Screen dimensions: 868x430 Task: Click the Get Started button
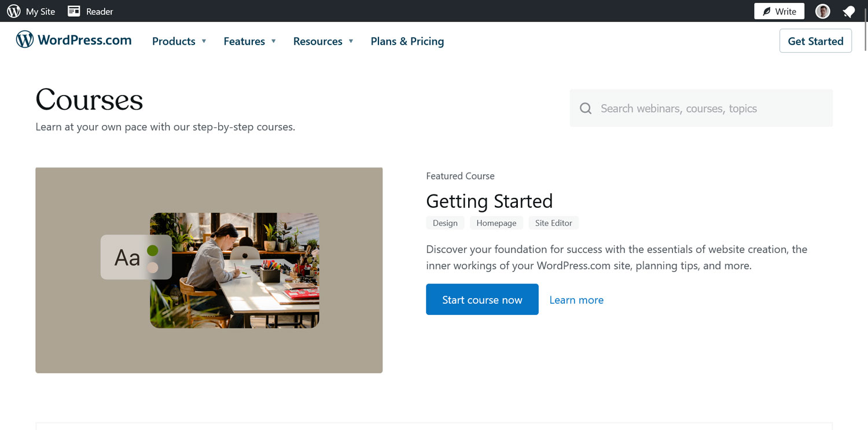coord(815,41)
